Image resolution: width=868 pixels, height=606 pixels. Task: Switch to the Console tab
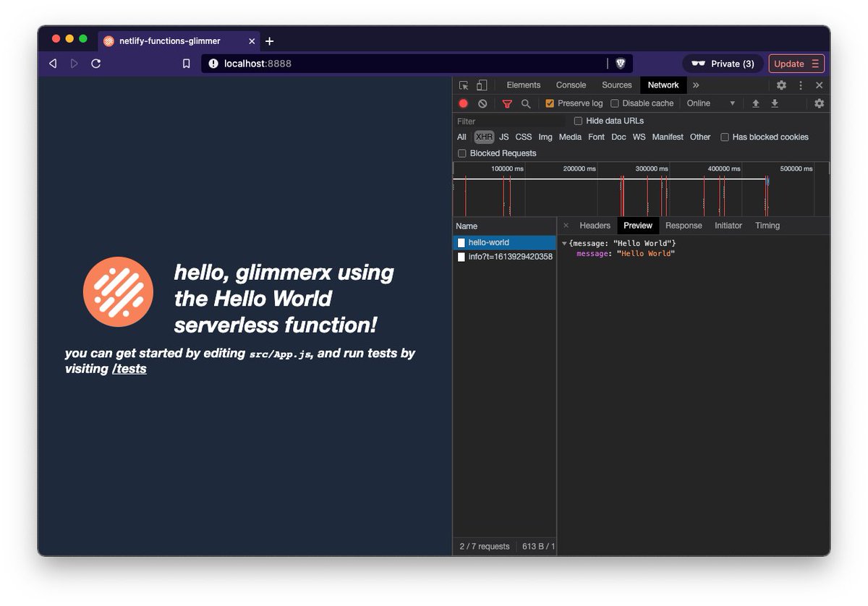[x=571, y=85]
